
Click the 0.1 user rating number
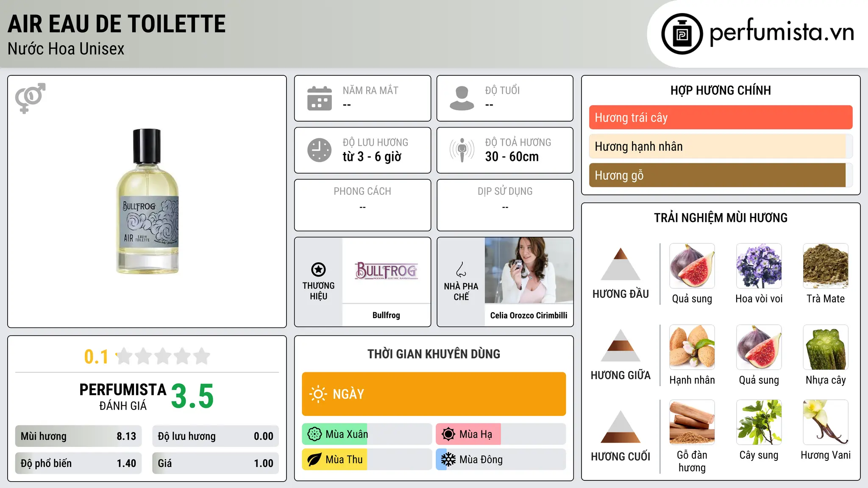pos(96,357)
